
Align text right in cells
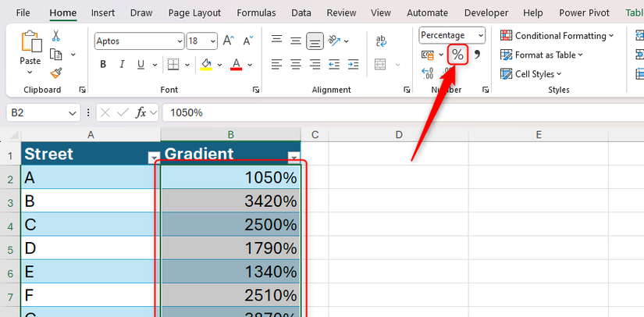pos(315,65)
